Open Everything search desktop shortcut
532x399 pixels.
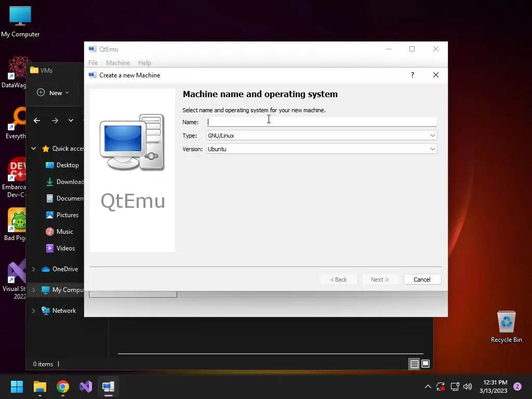[15, 123]
